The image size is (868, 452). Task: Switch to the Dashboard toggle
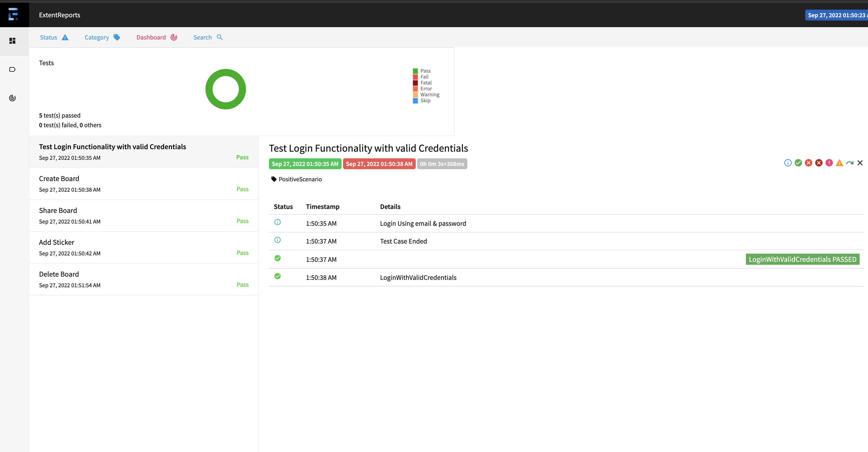pos(157,37)
